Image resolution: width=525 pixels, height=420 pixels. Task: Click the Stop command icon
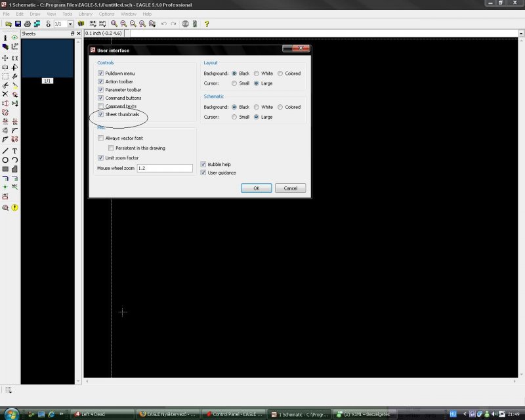pos(185,24)
